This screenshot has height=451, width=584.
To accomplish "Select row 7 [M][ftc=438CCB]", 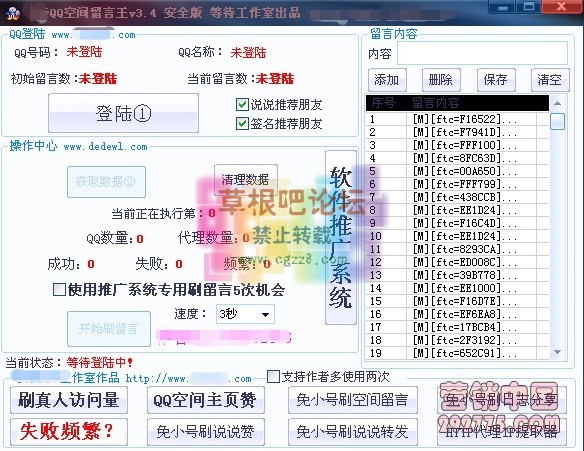I will [x=457, y=197].
